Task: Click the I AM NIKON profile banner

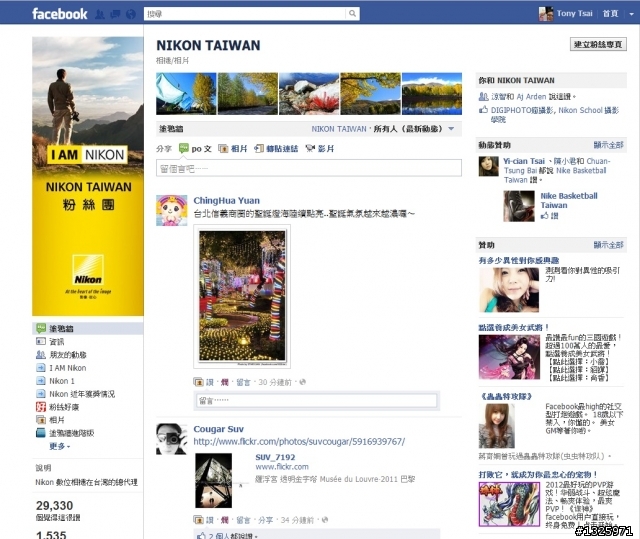Action: coord(88,176)
